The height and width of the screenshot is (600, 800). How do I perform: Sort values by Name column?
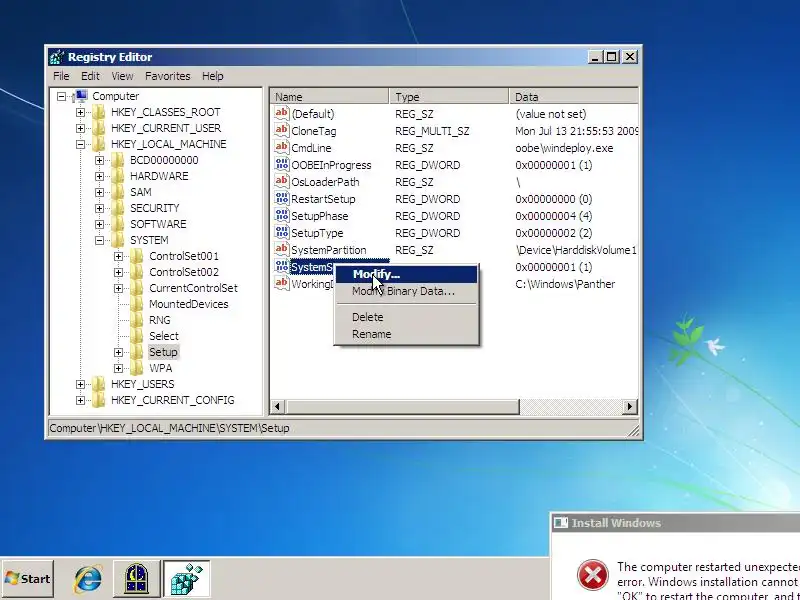coord(330,96)
